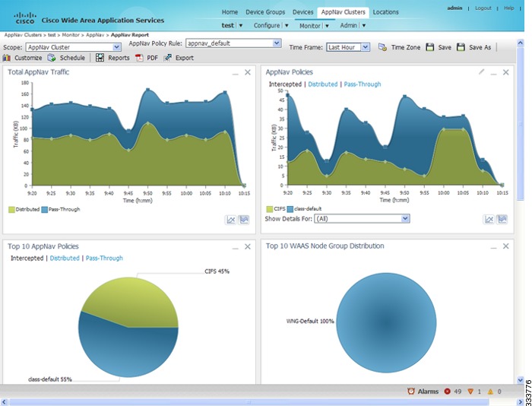Image resolution: width=532 pixels, height=406 pixels.
Task: Open the Devices tab
Action: (x=303, y=12)
